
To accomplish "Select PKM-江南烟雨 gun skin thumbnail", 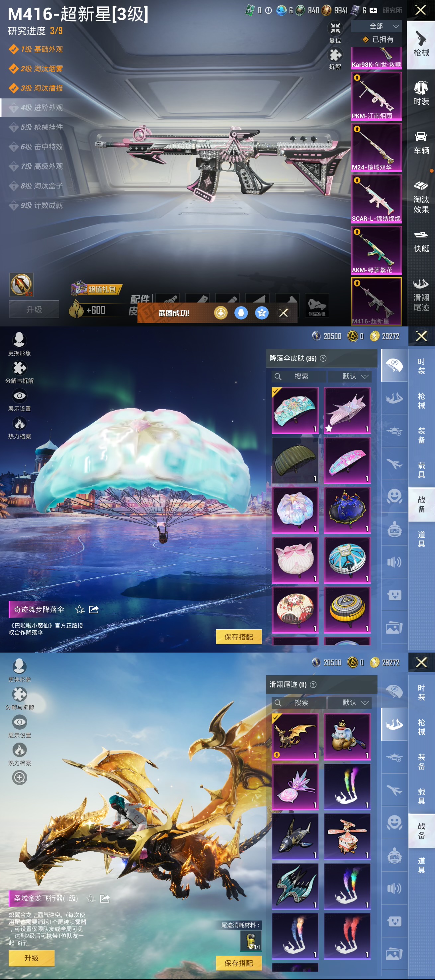I will tap(377, 96).
